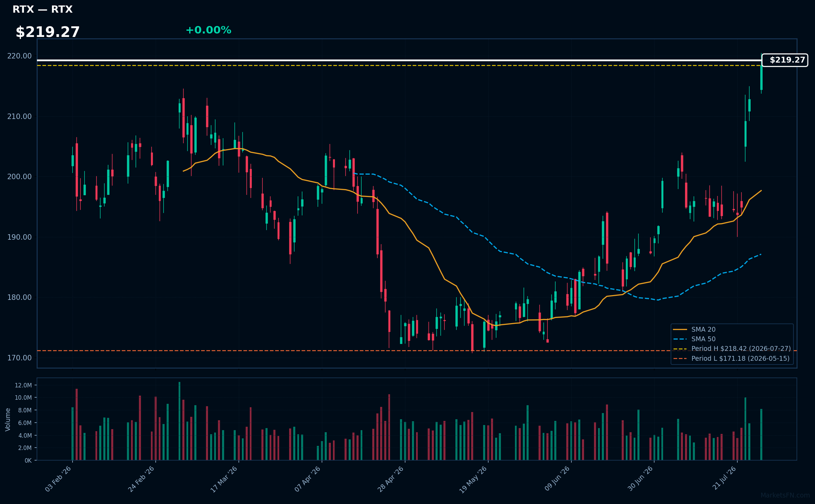
Task: Click the 0K volume axis label
Action: coord(28,461)
